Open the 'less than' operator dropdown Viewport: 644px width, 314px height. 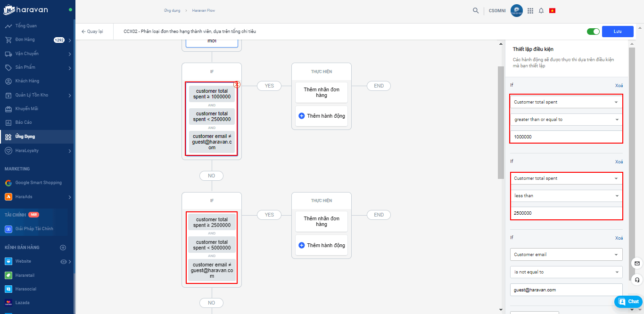(566, 196)
